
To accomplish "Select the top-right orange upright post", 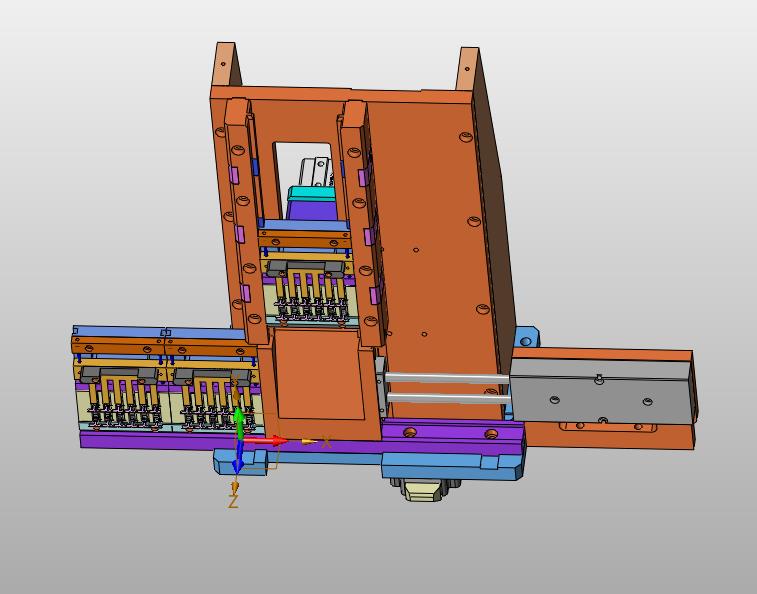I will click(467, 69).
